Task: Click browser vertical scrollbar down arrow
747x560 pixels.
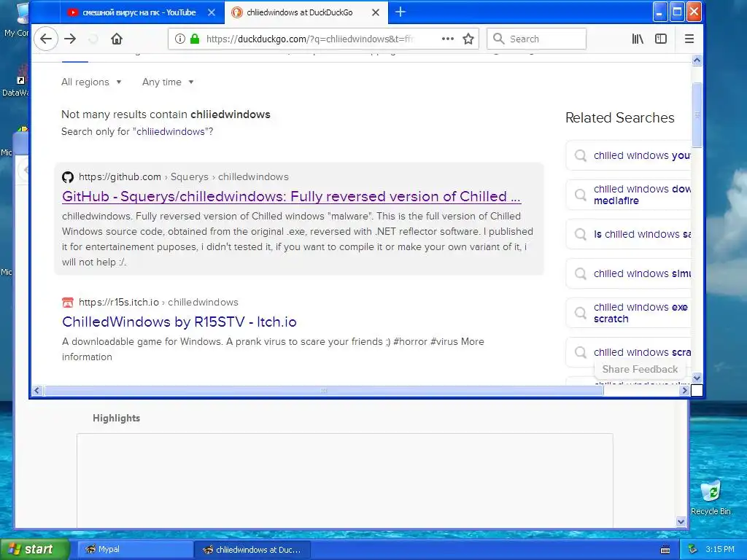Action: 697,378
